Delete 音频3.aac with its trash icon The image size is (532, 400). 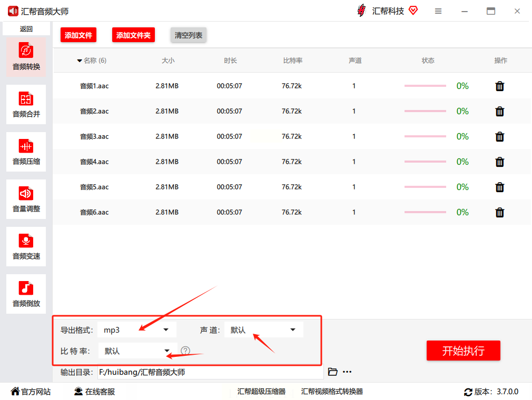point(499,137)
